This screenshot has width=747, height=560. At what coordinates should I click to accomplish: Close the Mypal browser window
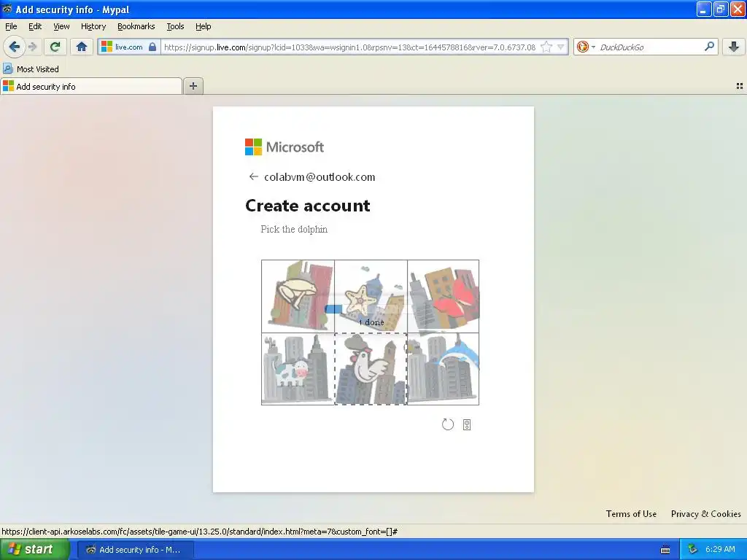[737, 9]
